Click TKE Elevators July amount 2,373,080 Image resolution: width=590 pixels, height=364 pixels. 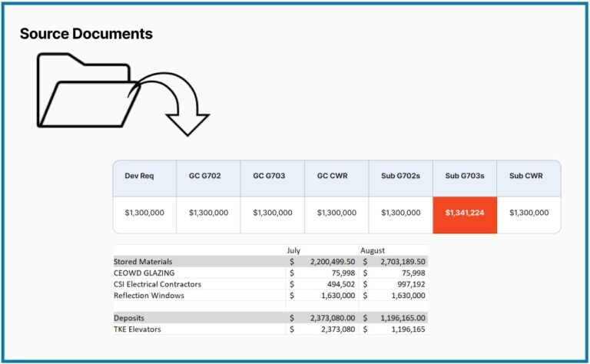[338, 329]
